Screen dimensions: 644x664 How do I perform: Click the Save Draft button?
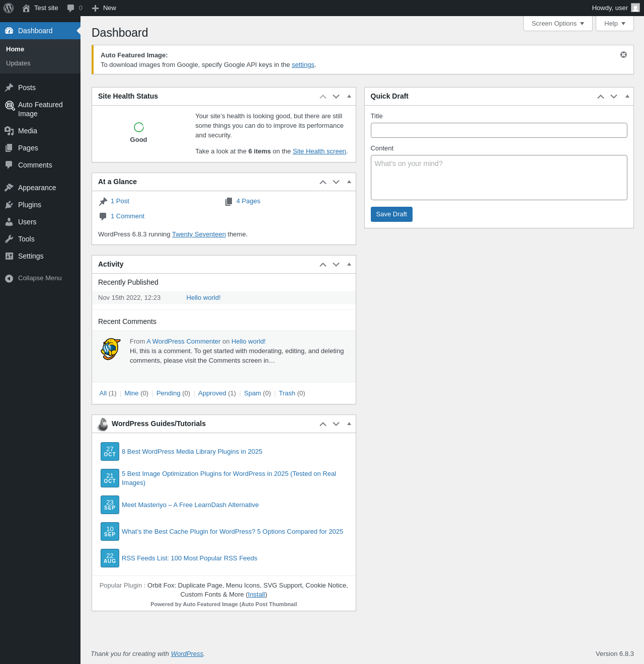click(391, 214)
